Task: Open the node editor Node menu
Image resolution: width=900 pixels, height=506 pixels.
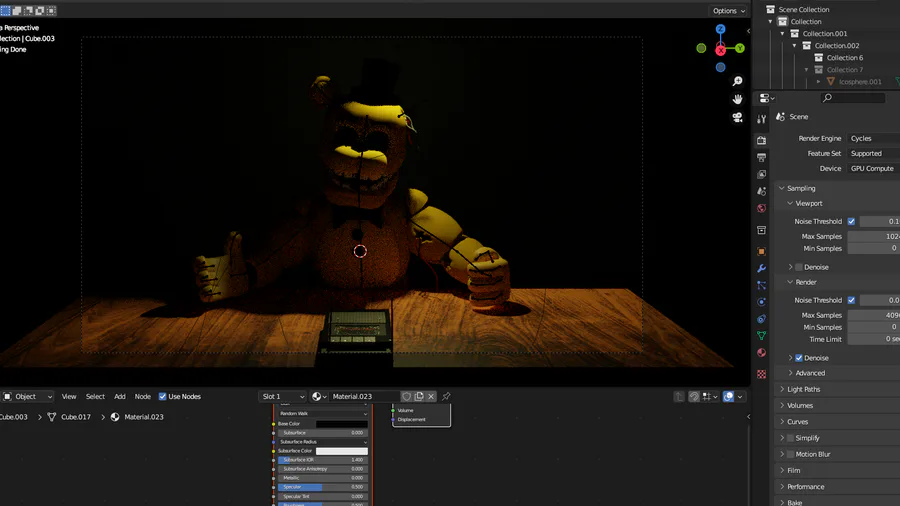Action: tap(142, 396)
